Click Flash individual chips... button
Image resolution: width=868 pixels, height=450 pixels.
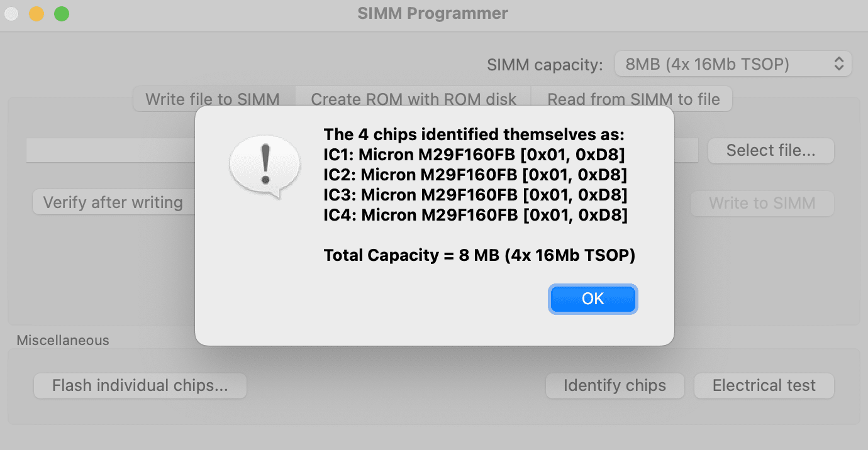pyautogui.click(x=140, y=385)
